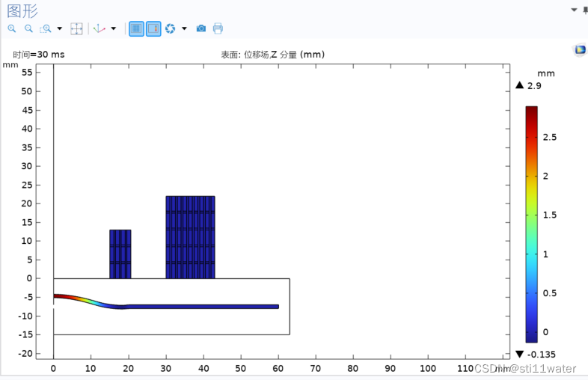The image size is (588, 380).
Task: Click the time label 时间=30 ms
Action: pyautogui.click(x=39, y=55)
